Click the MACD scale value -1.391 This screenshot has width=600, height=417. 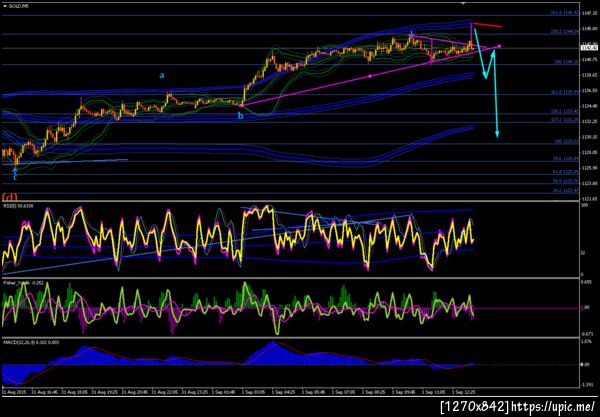[x=587, y=385]
